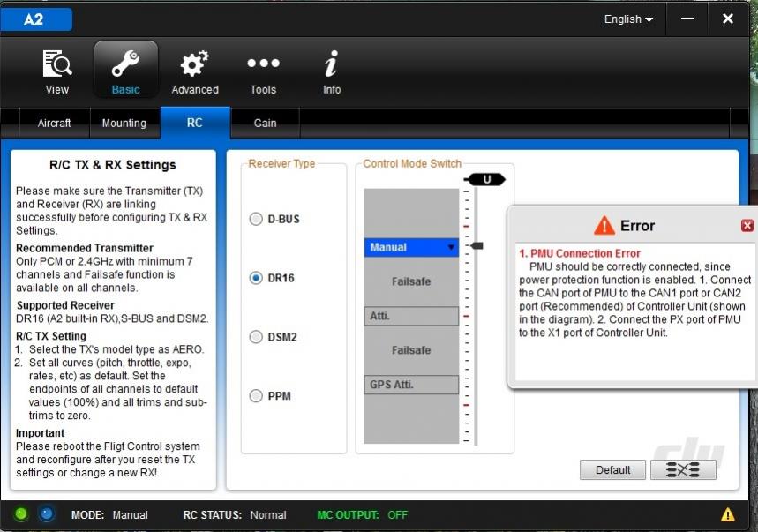Click the green status LED indicator

(21, 513)
